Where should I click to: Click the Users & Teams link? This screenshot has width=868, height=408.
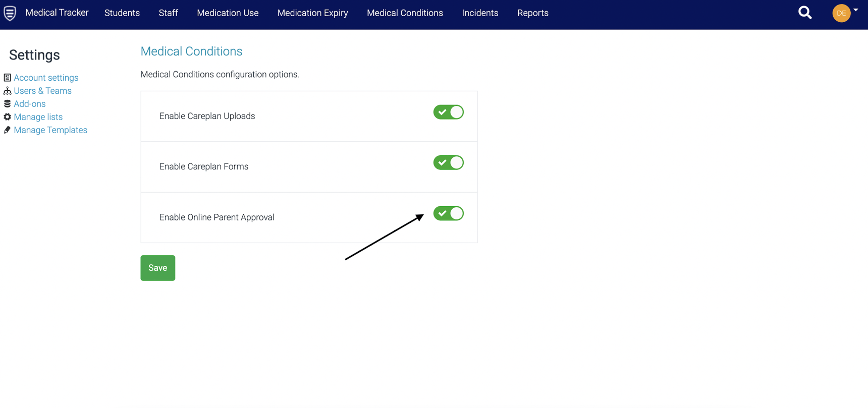[42, 91]
